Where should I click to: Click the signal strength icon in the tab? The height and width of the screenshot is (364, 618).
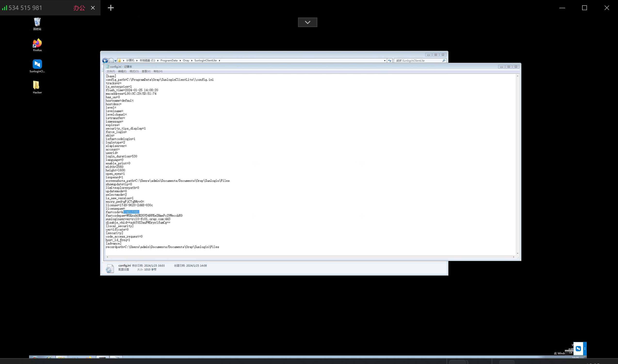click(5, 8)
